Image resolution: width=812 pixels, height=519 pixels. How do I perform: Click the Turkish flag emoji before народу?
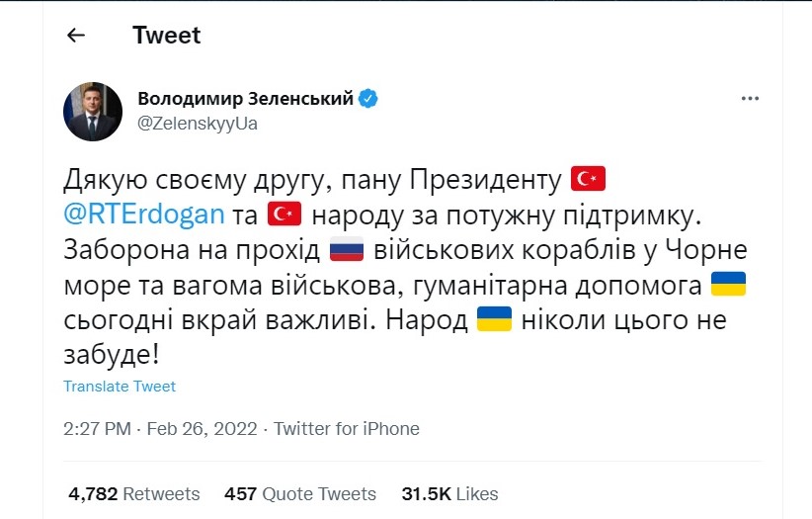point(284,213)
